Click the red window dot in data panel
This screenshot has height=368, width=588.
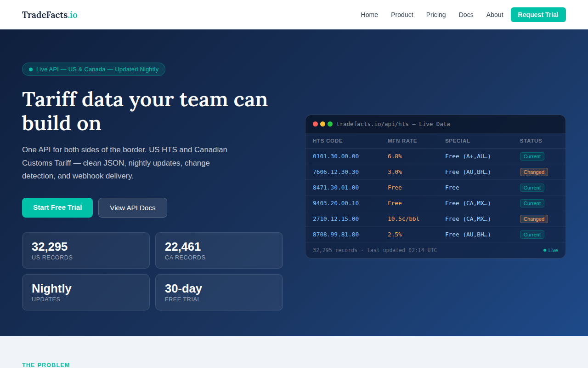pos(315,124)
